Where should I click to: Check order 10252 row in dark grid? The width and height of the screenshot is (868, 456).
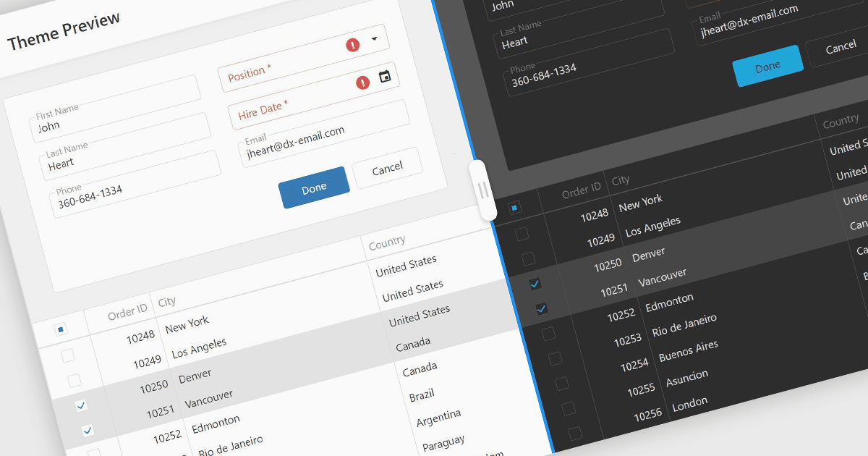point(548,334)
